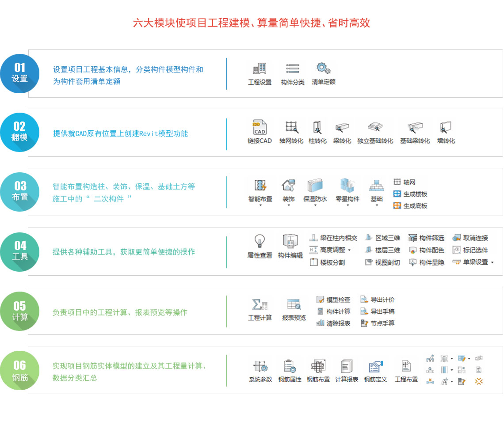Screen dimensions: 504x429
Task: Select the 轴网转化 grid conversion tool
Action: (291, 132)
